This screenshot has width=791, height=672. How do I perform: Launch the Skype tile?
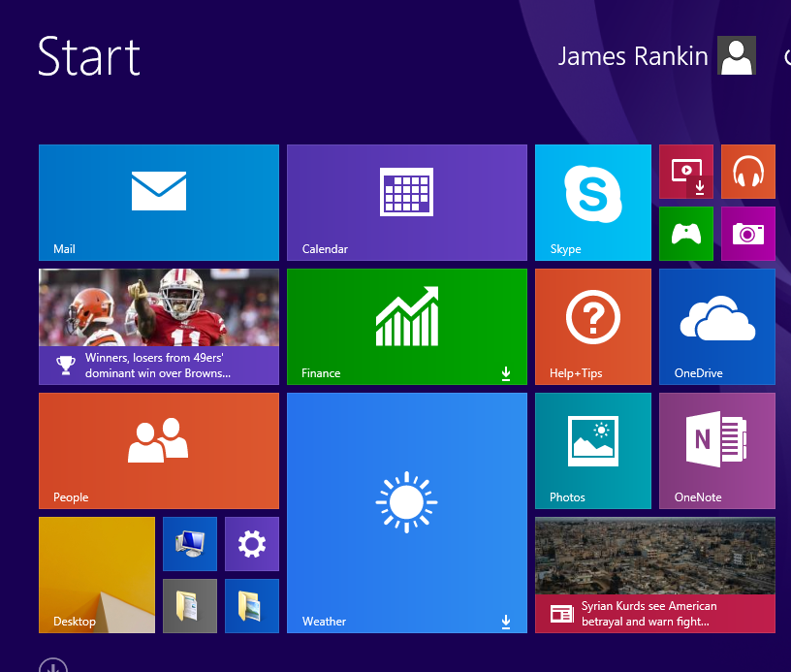[593, 203]
